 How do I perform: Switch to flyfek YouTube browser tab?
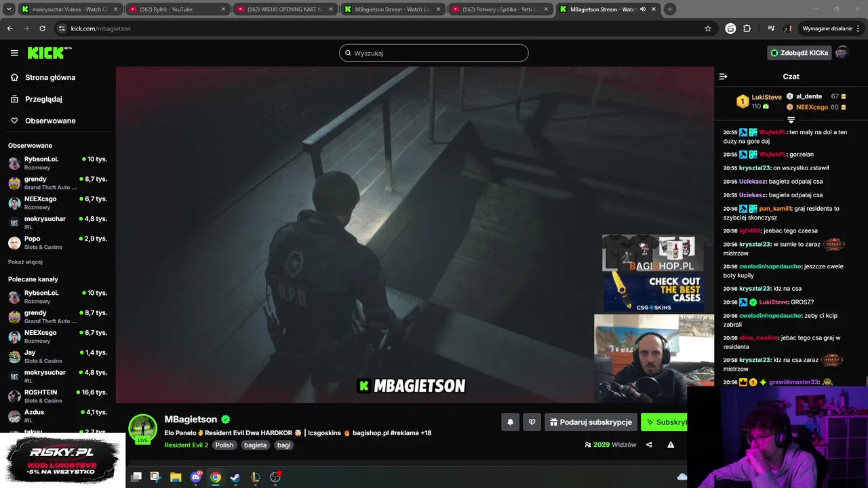[x=177, y=9]
